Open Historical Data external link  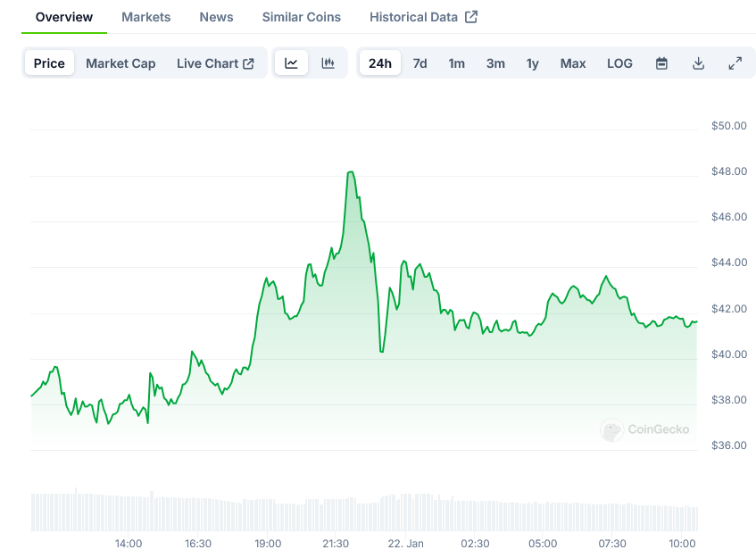pyautogui.click(x=423, y=17)
